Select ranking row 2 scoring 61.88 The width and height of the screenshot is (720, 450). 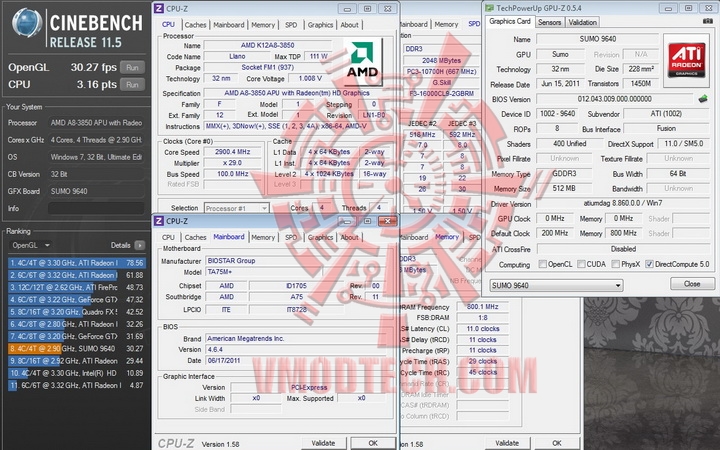(76, 275)
